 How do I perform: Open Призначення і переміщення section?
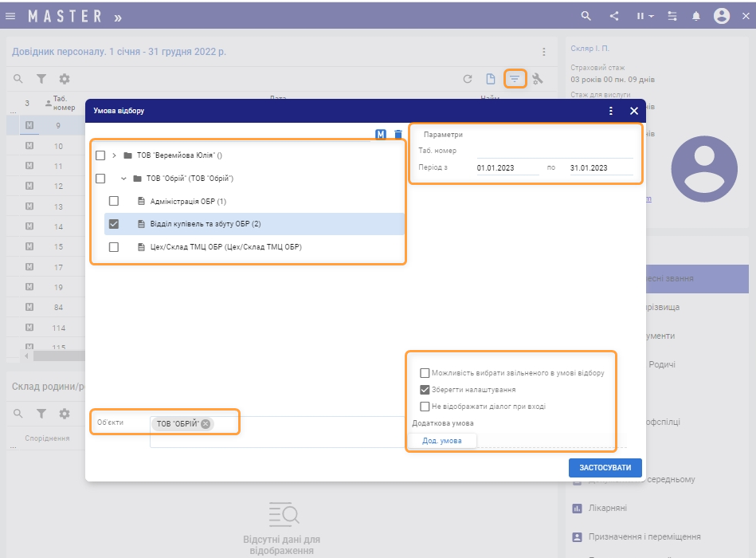pyautogui.click(x=644, y=536)
